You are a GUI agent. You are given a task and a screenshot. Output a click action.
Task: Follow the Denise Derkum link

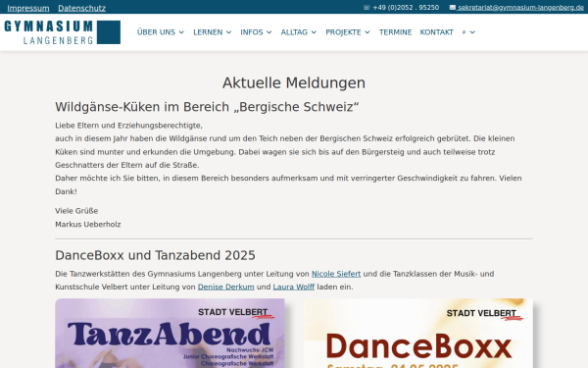[x=225, y=287]
